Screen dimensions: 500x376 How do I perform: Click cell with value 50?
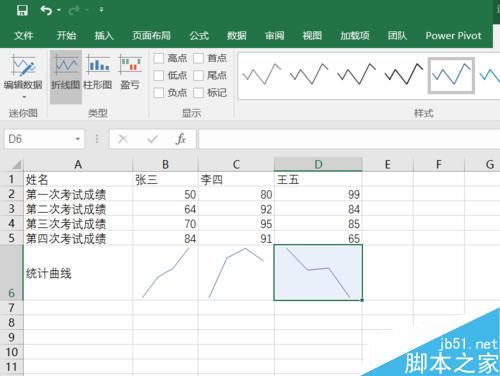pos(165,194)
